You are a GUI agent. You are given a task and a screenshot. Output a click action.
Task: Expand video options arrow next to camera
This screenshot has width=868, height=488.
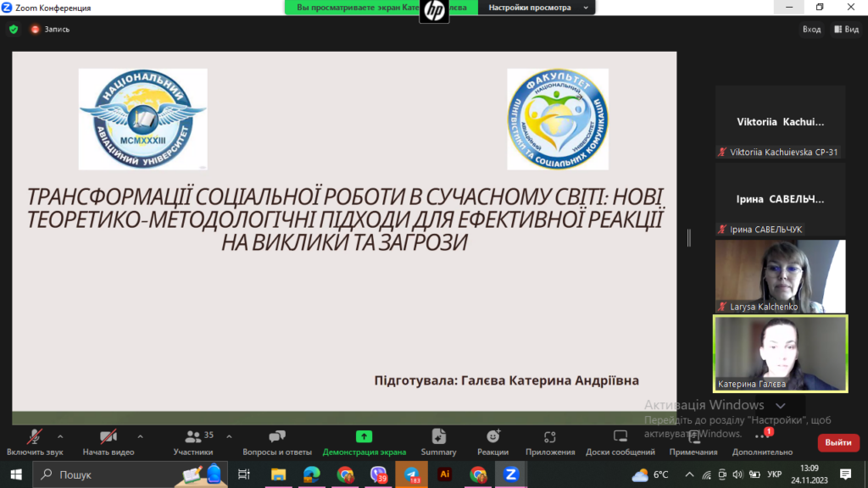pyautogui.click(x=140, y=436)
